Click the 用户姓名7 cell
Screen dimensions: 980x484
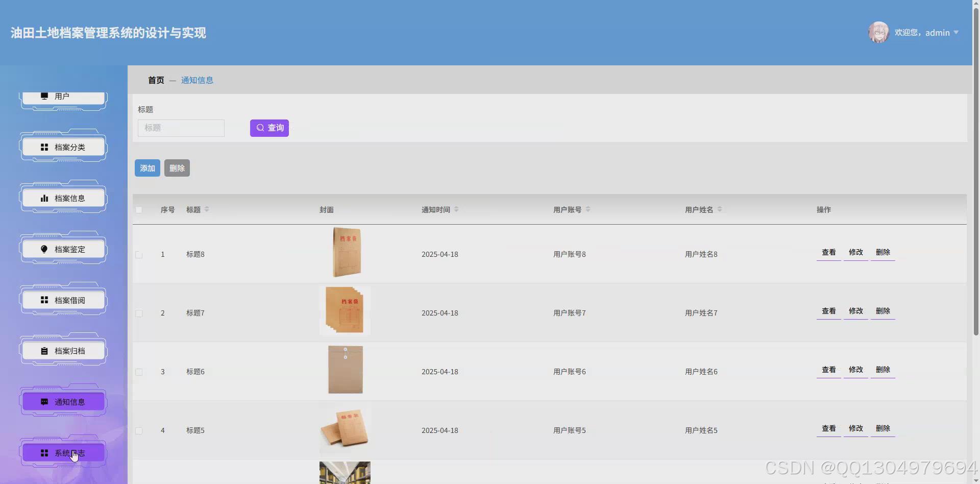pyautogui.click(x=701, y=313)
